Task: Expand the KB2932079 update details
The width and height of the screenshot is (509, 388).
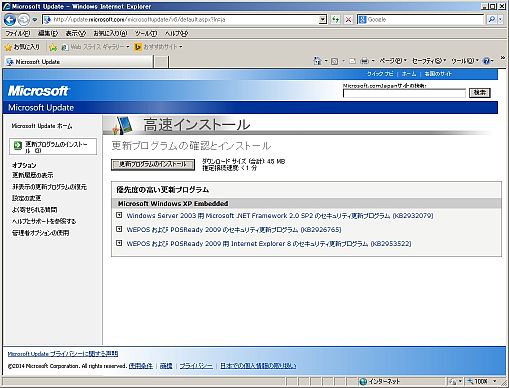Action: pyautogui.click(x=119, y=215)
